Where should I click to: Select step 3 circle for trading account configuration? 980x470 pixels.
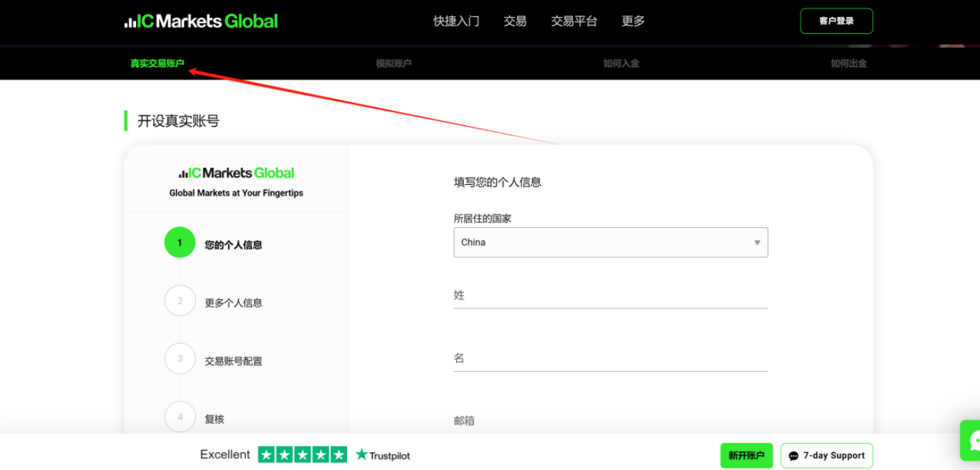180,359
